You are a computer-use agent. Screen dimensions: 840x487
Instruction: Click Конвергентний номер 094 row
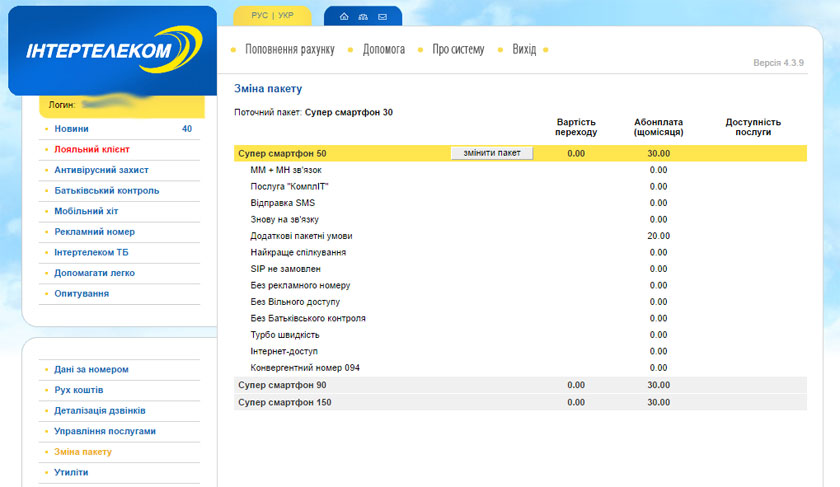pyautogui.click(x=520, y=368)
